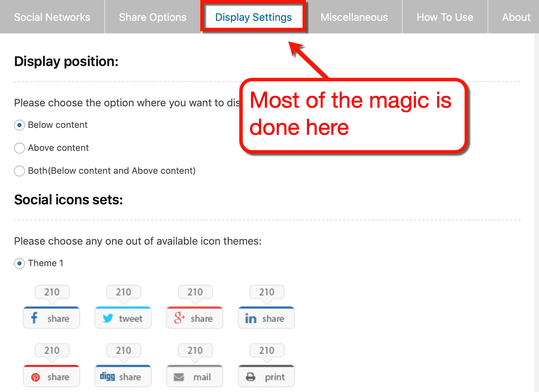Click the Pinterest share icon
Image resolution: width=539 pixels, height=392 pixels.
tap(51, 376)
